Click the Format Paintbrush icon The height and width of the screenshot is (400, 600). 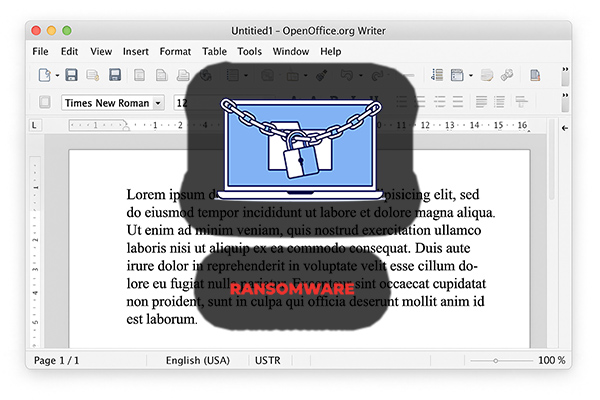pyautogui.click(x=321, y=75)
